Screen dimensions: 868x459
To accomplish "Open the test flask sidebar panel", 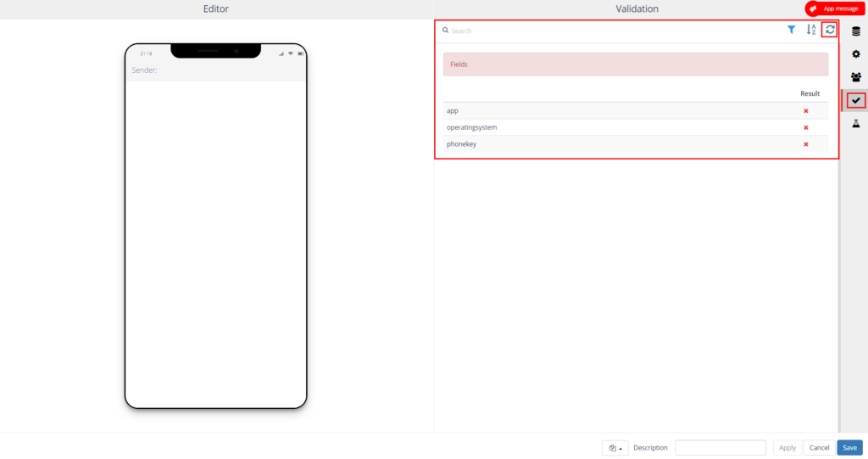I will (856, 124).
